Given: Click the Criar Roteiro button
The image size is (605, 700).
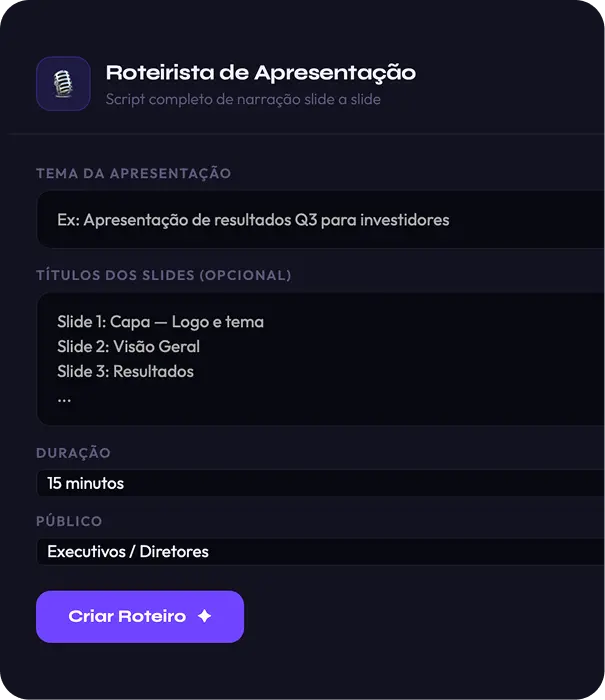Looking at the screenshot, I should click(140, 617).
